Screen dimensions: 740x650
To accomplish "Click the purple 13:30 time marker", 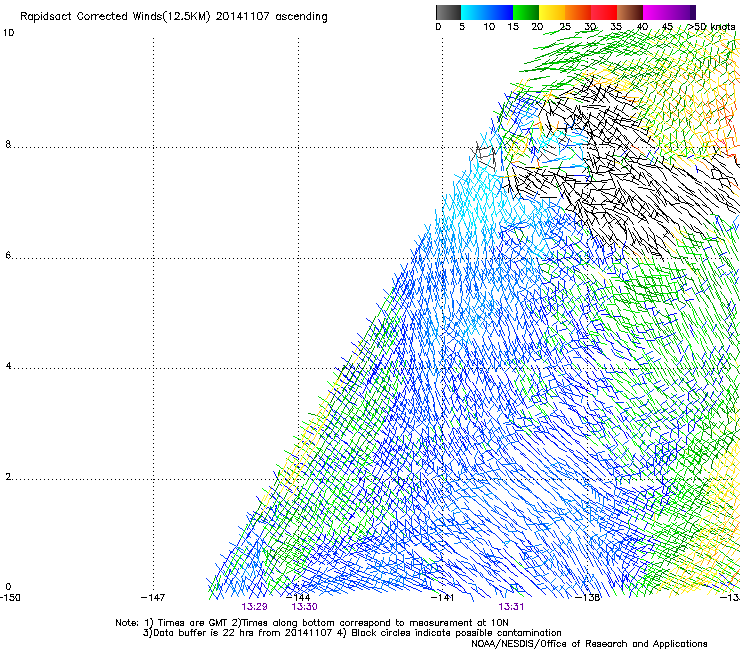I will click(x=304, y=607).
